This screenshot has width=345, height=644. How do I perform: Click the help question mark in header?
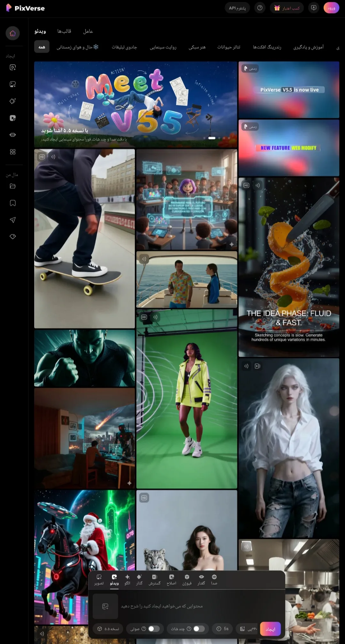pos(260,8)
